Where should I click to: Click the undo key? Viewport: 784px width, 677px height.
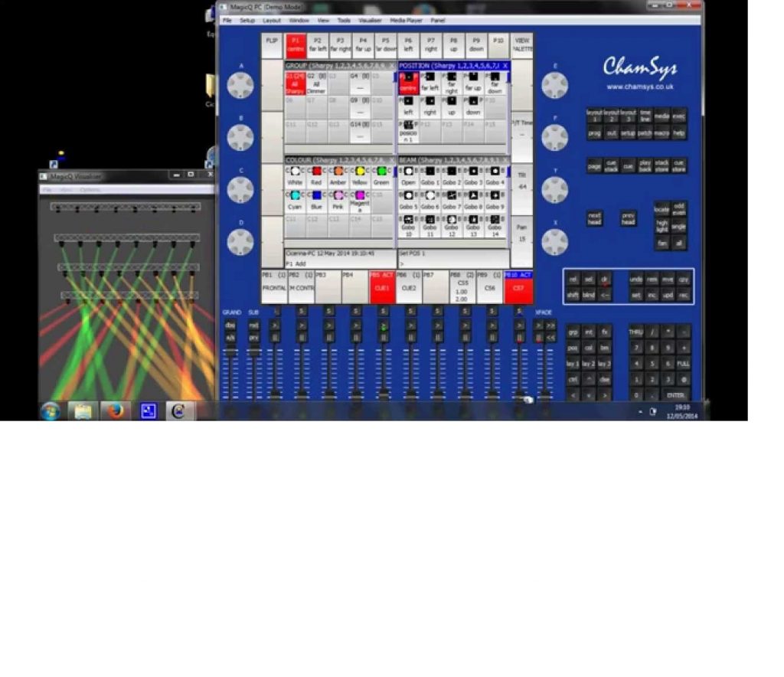(635, 279)
